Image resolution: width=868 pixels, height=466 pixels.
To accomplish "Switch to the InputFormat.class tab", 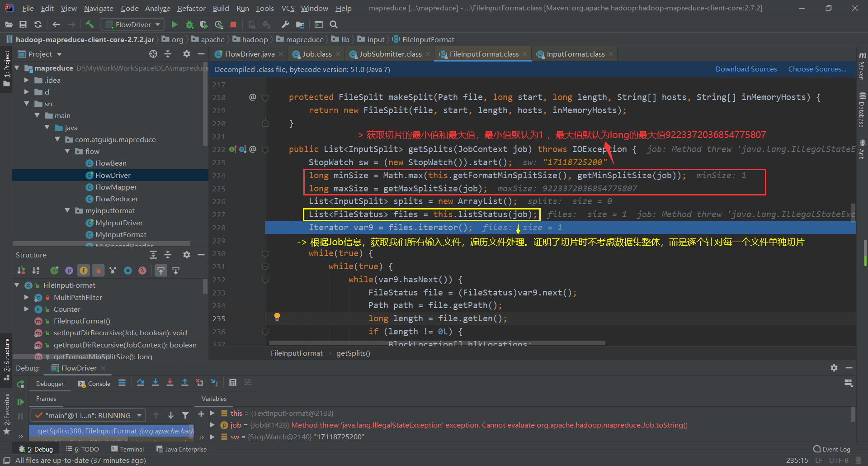I will [576, 54].
